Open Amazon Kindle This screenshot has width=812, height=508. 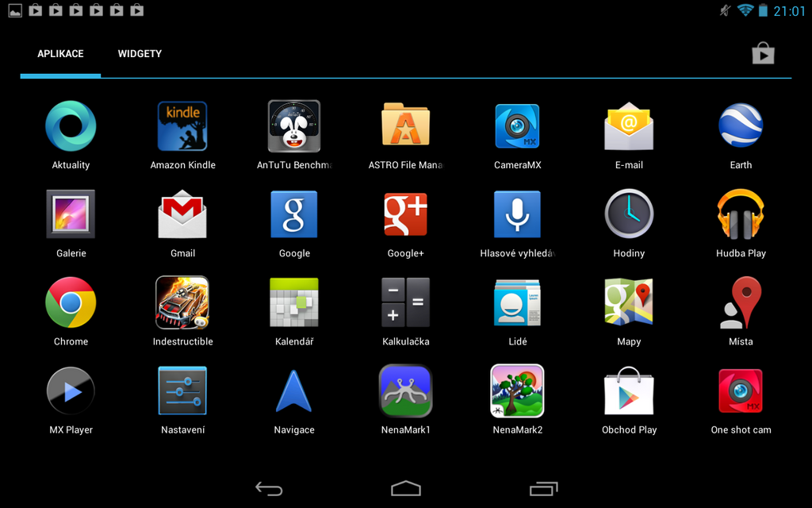[182, 125]
